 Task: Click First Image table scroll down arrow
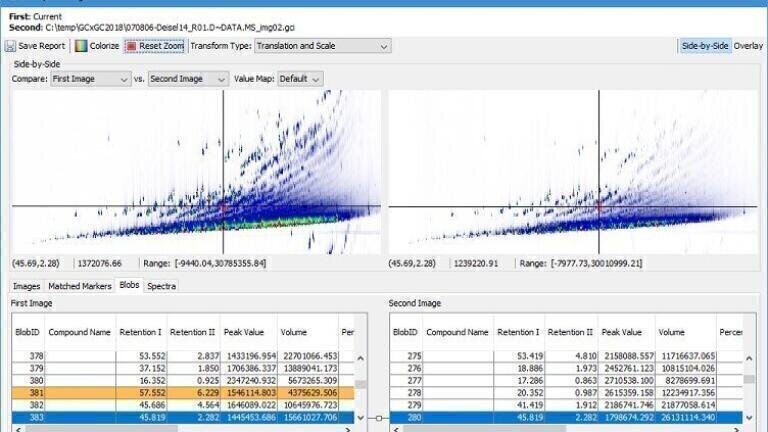point(360,418)
